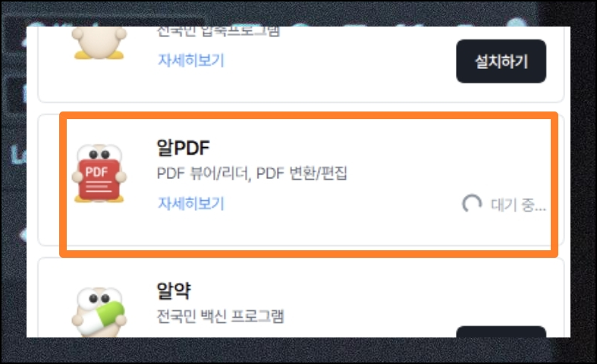Open 자세히보기 link in the top card
The height and width of the screenshot is (364, 597).
[x=191, y=60]
